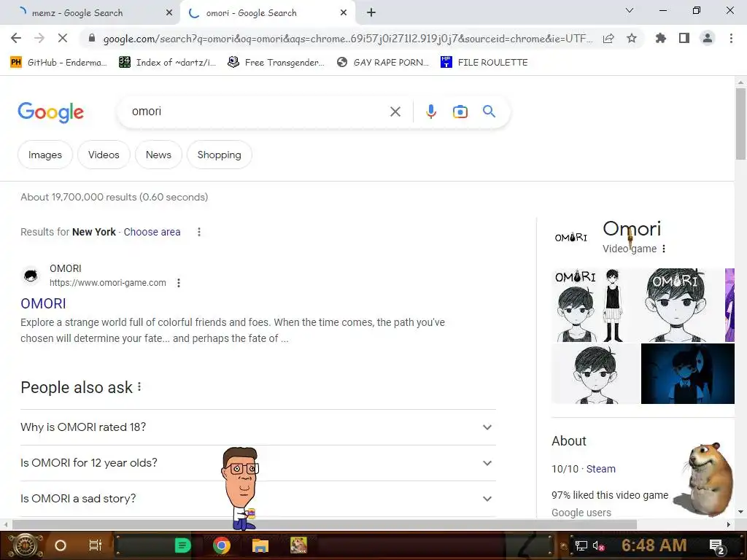Viewport: 747px width, 560px height.
Task: Click the 6:48 AM taskbar clock
Action: pyautogui.click(x=654, y=545)
